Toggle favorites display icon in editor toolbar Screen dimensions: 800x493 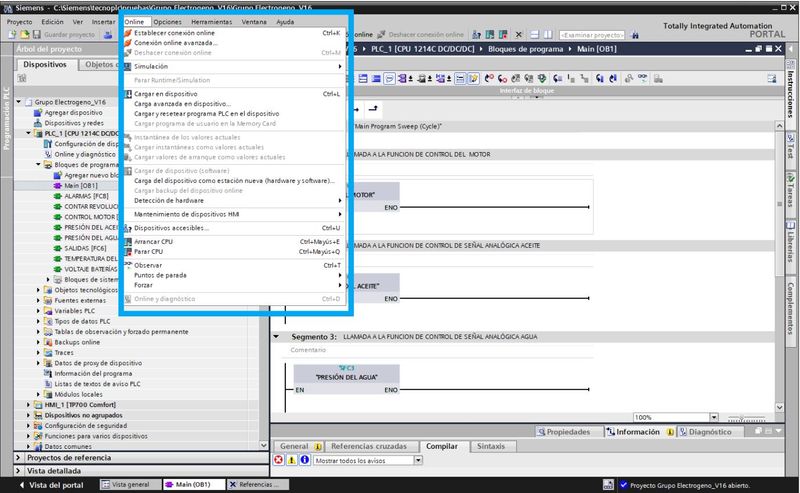[474, 79]
